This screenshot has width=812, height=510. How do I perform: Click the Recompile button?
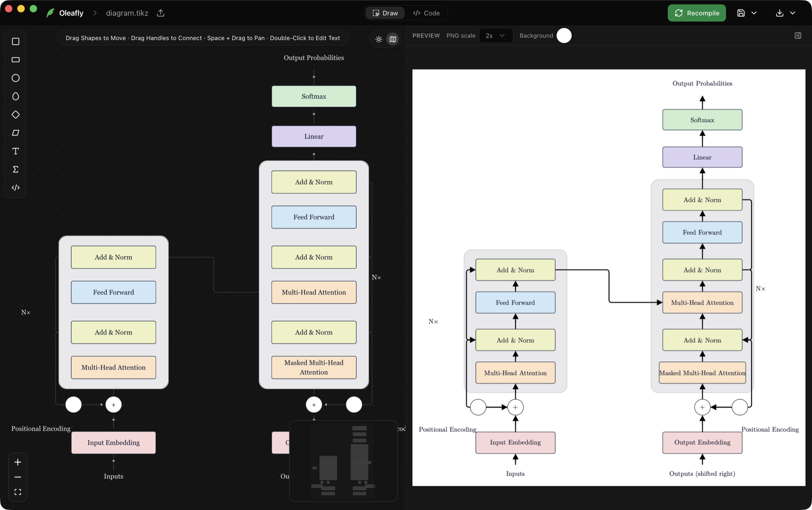point(697,13)
